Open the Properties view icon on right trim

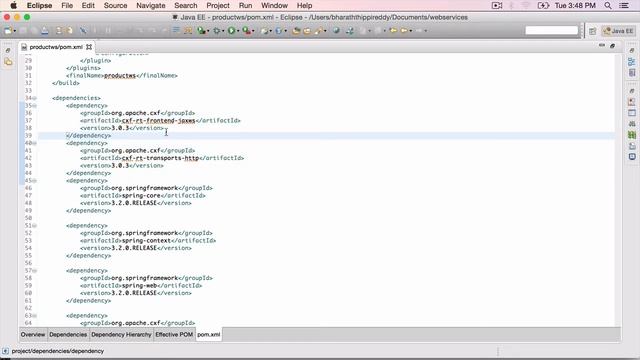[x=632, y=113]
